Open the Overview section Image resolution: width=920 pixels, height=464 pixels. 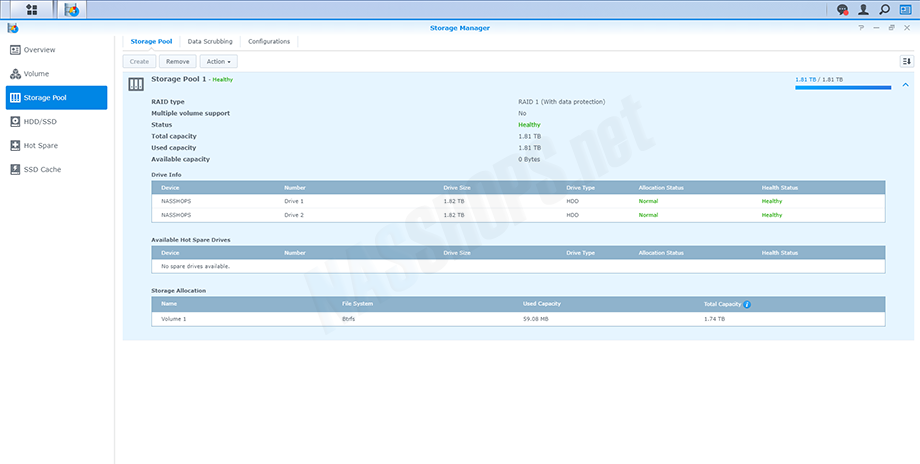(56, 50)
